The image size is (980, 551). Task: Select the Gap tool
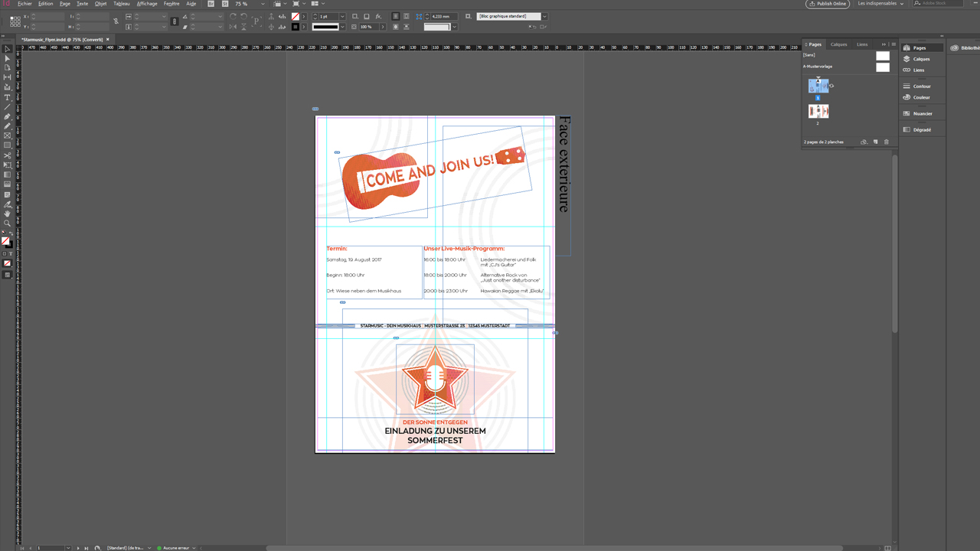[8, 77]
